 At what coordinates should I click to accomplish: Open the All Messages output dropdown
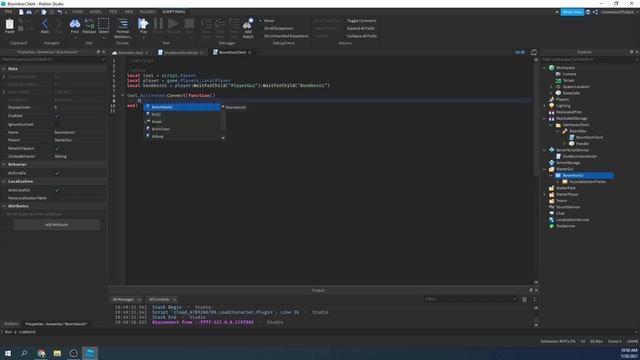coord(127,299)
